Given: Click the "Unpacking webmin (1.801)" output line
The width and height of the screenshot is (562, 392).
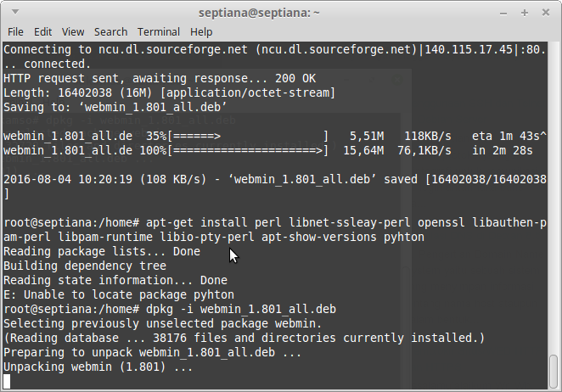Looking at the screenshot, I should click(x=98, y=367).
